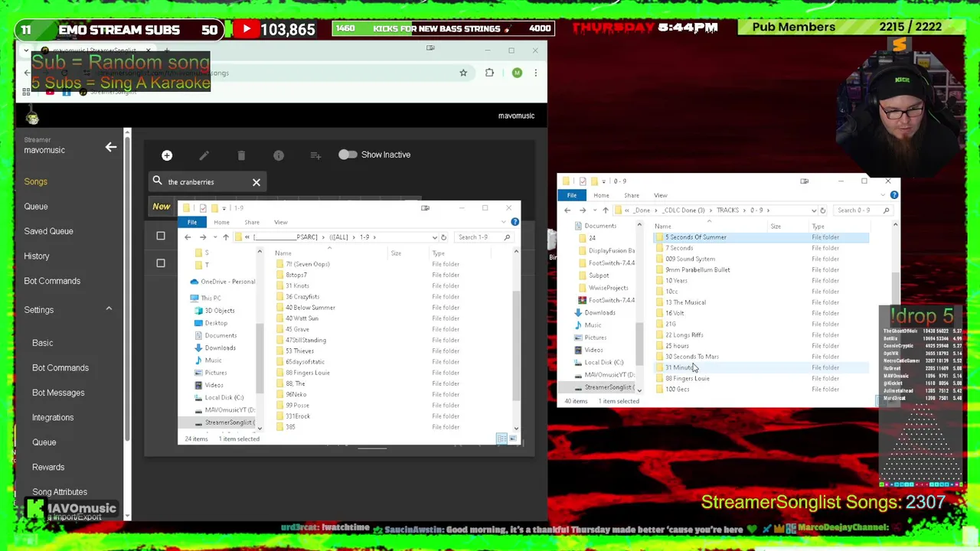Expand the ribbon in 0 - 9 Explorer window

(x=883, y=195)
